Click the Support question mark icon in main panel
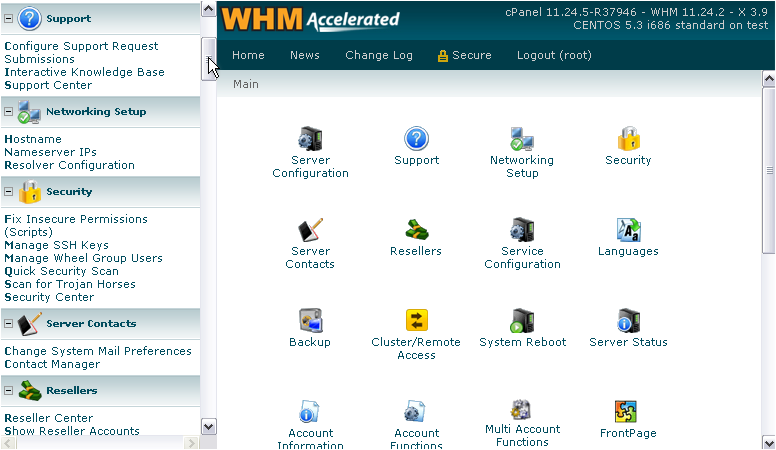Image resolution: width=776 pixels, height=450 pixels. tap(416, 139)
